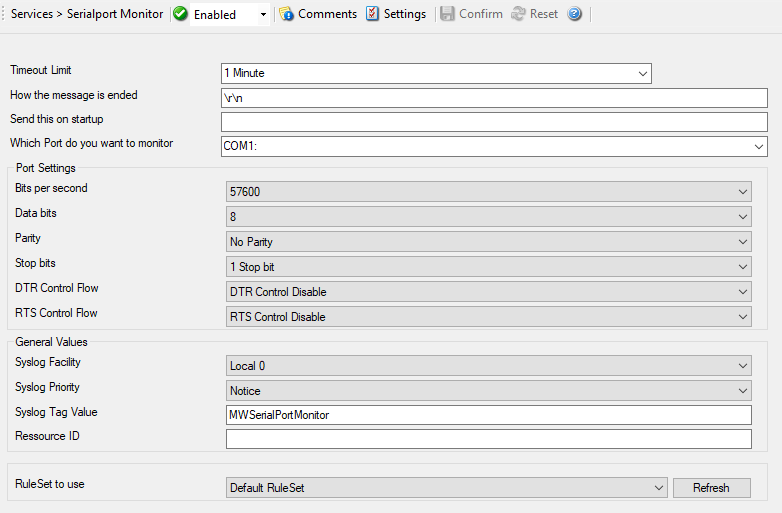Open the Enabled status dropdown arrow
This screenshot has width=782, height=513.
263,15
